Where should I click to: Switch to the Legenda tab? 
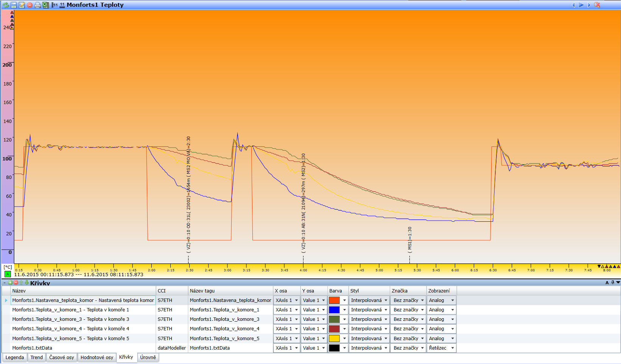[15, 358]
